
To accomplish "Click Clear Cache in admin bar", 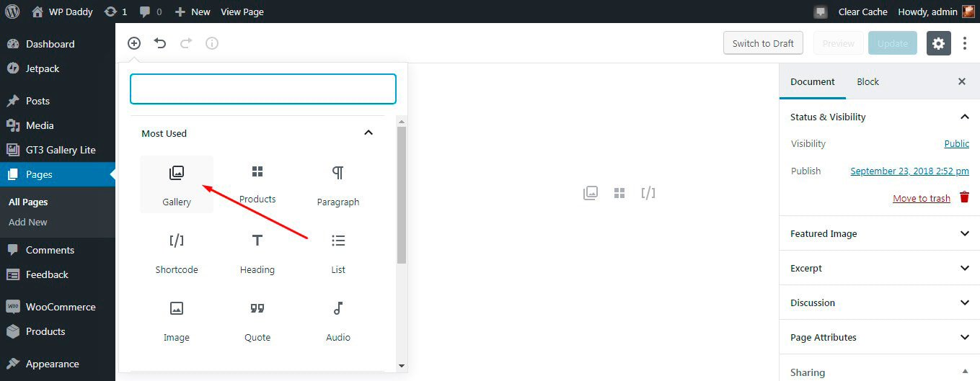I will [x=862, y=12].
